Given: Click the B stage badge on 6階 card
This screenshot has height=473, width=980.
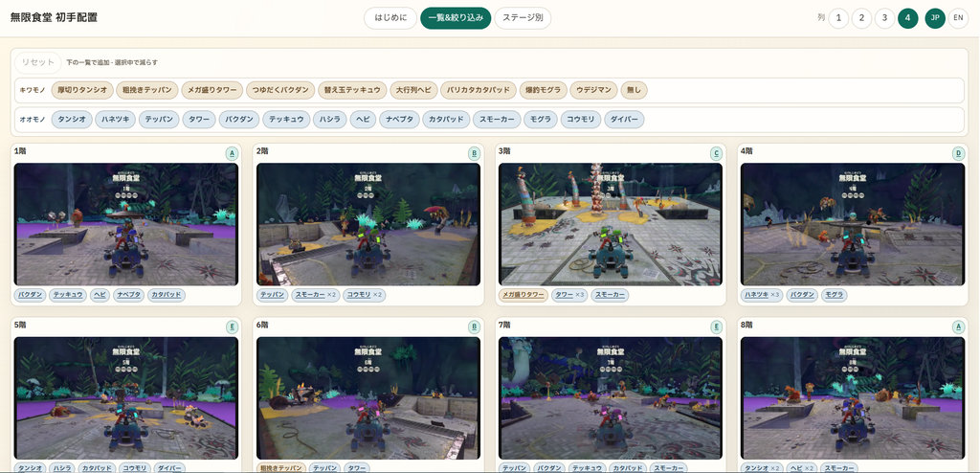Looking at the screenshot, I should (475, 327).
